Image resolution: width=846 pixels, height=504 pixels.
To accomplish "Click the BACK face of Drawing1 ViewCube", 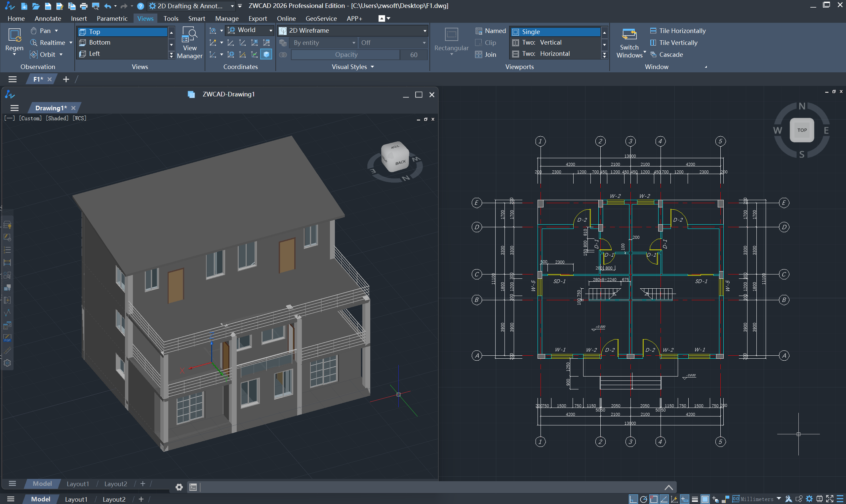I will (400, 163).
